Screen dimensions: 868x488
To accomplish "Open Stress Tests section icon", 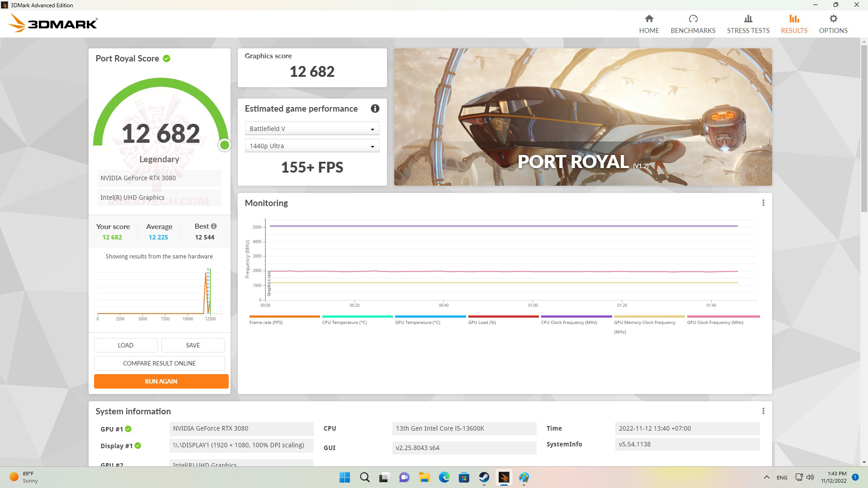I will (748, 19).
